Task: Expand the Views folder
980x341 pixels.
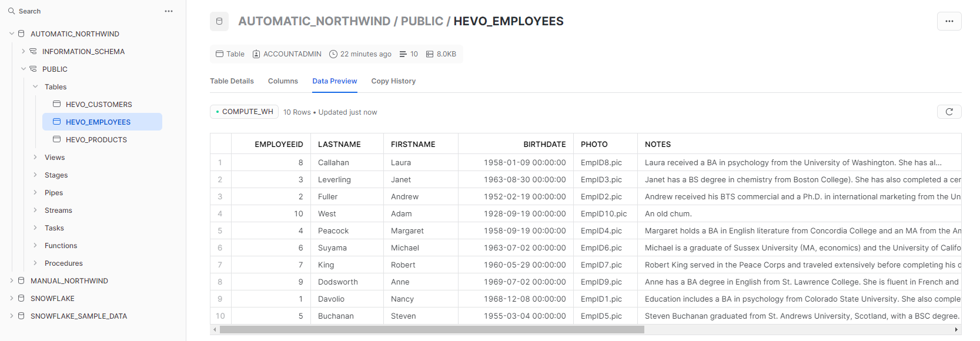Action: pos(35,157)
